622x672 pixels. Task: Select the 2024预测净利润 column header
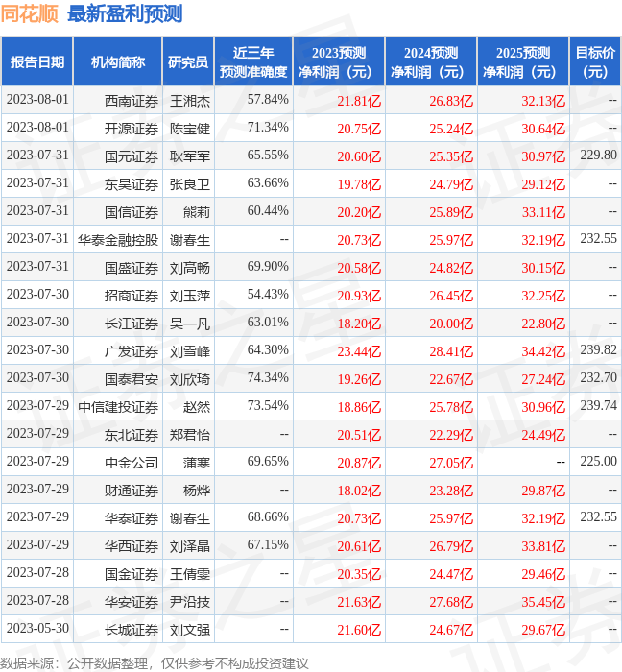[x=431, y=61]
